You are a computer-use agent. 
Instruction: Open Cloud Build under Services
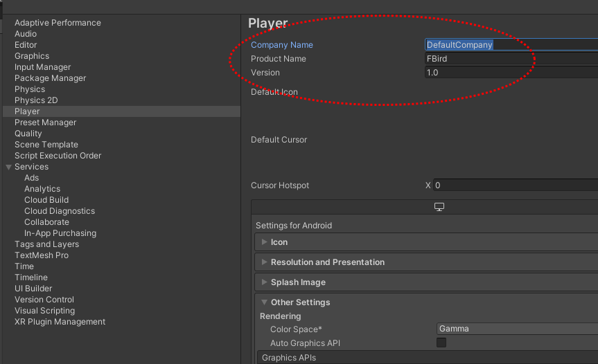pyautogui.click(x=46, y=200)
